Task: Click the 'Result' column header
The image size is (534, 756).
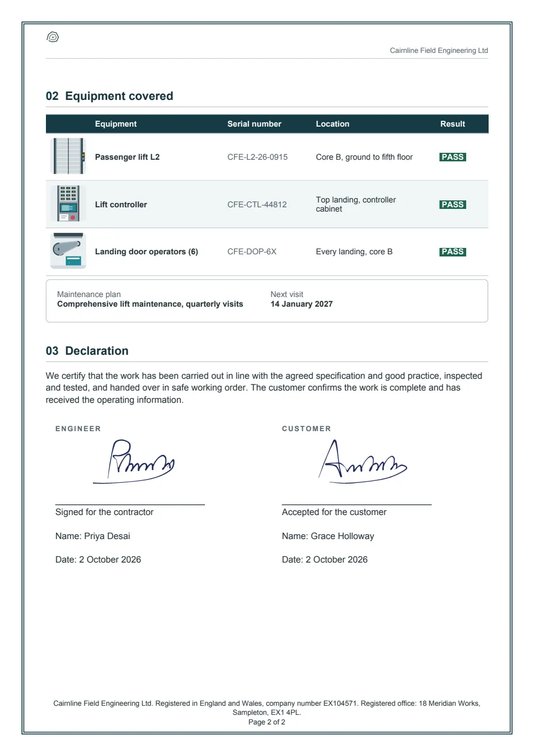Action: pyautogui.click(x=453, y=124)
